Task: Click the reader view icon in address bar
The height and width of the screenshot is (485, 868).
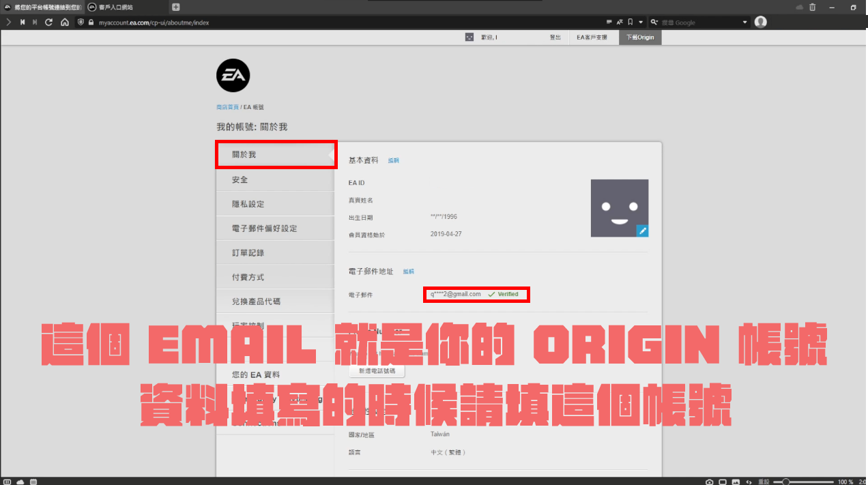Action: click(x=609, y=23)
